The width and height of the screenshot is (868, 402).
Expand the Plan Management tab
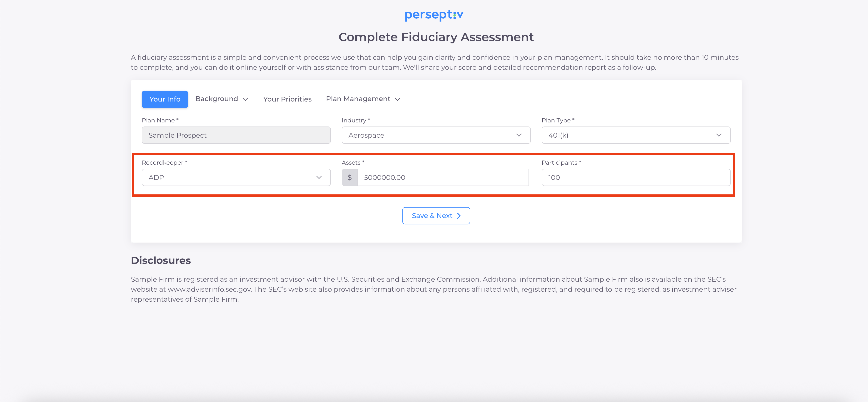pyautogui.click(x=358, y=99)
